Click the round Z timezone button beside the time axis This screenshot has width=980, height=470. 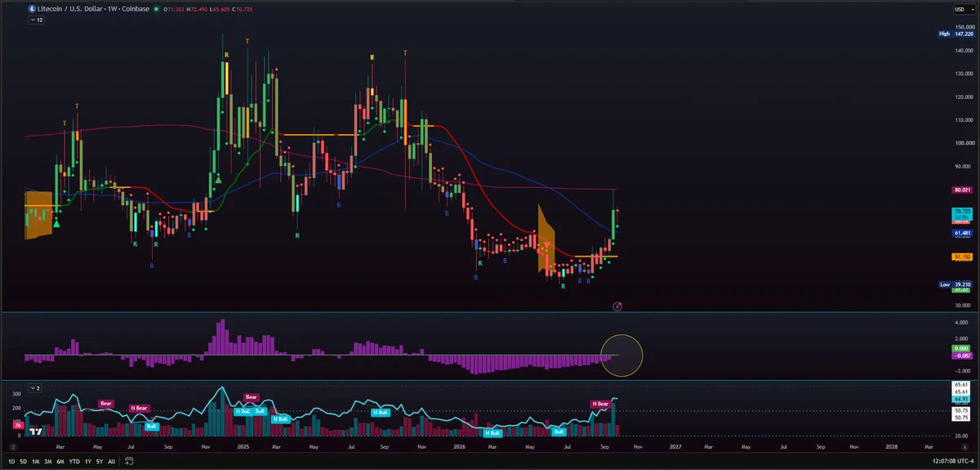14,447
